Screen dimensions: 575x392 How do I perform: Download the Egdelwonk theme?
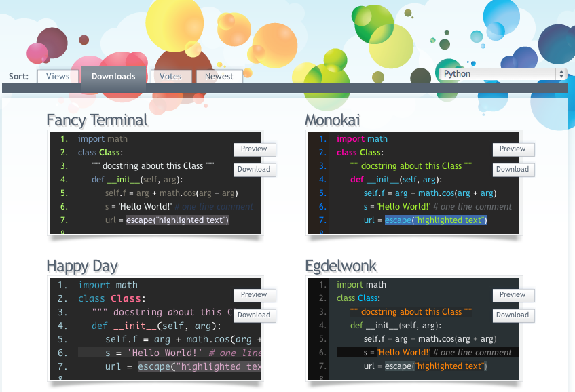coord(513,315)
